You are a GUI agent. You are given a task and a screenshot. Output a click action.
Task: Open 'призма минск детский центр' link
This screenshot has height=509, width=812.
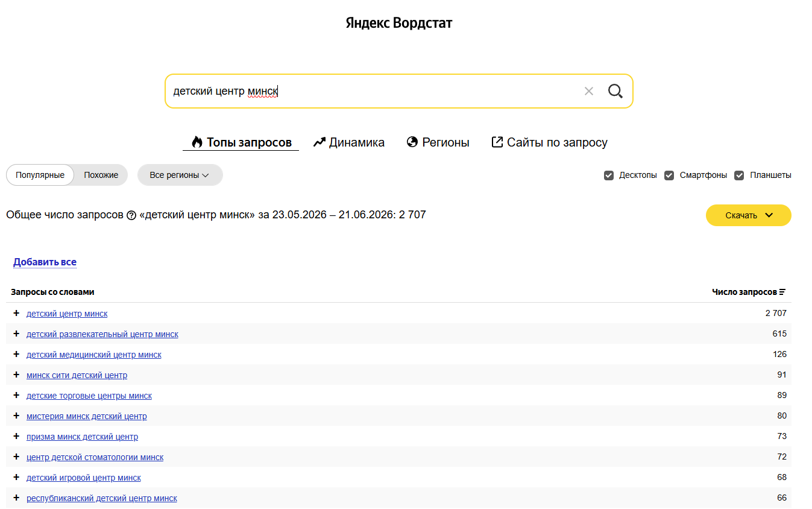[82, 437]
